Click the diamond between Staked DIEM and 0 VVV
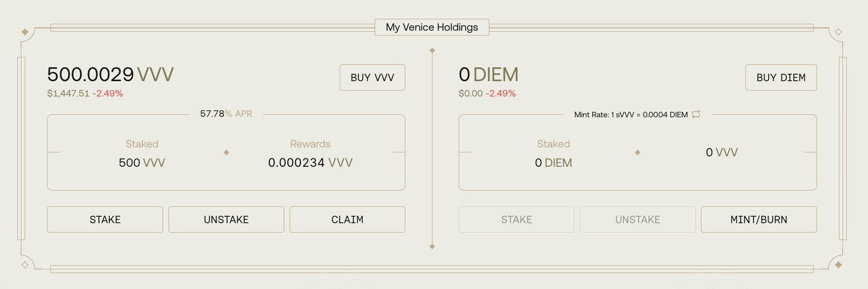Viewport: 868px width, 289px height. point(638,152)
